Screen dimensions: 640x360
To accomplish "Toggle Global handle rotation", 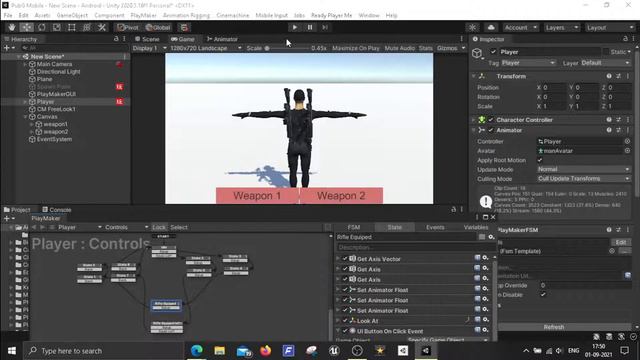I will point(158,27).
